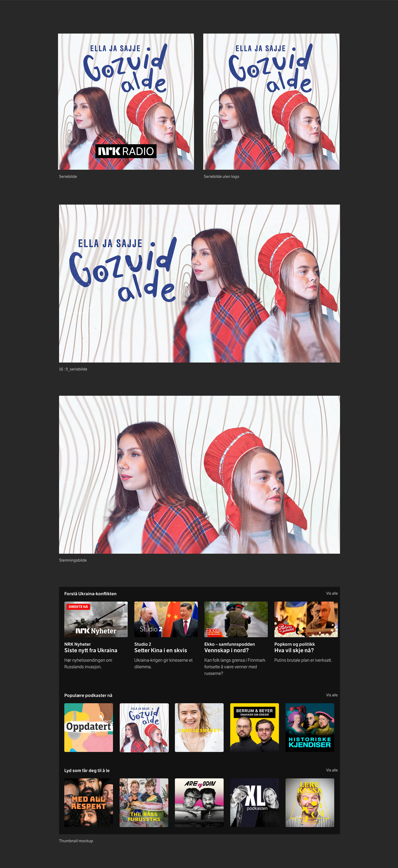Open the Berrum & Beyer podcast cover

[254, 727]
